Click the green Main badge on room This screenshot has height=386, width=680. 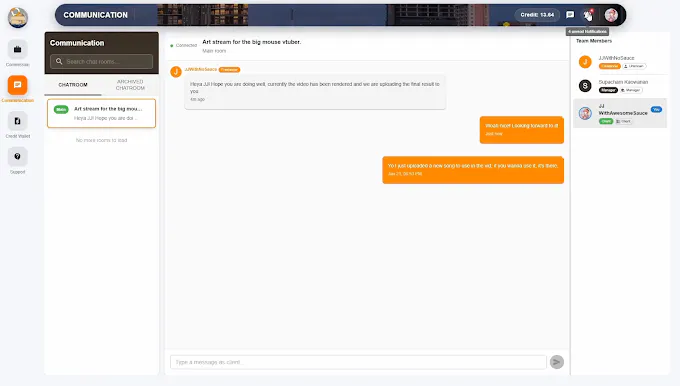click(61, 109)
